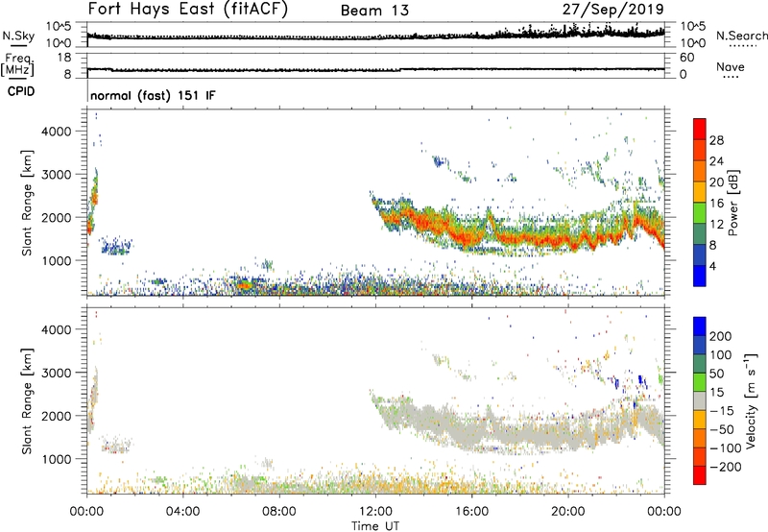
Task: Click the 'Fort Hays East (fitACF)' title
Action: click(187, 10)
